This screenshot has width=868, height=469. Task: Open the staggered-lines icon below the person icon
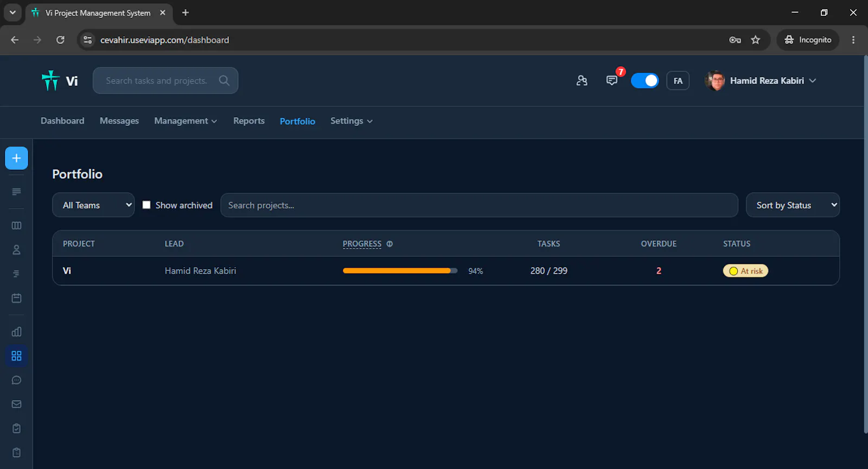16,274
